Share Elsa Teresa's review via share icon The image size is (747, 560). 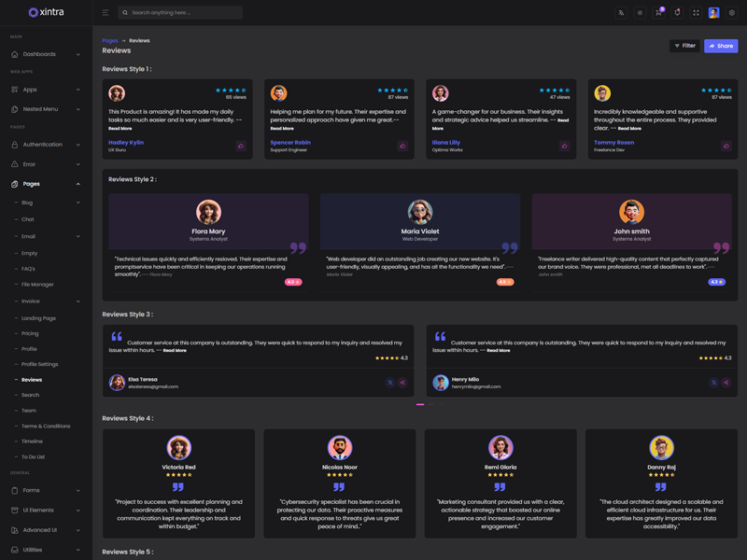402,383
